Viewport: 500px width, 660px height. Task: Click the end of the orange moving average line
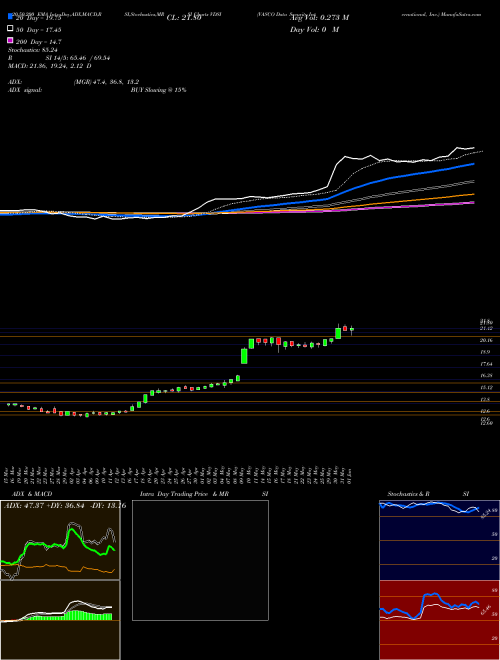pos(473,194)
